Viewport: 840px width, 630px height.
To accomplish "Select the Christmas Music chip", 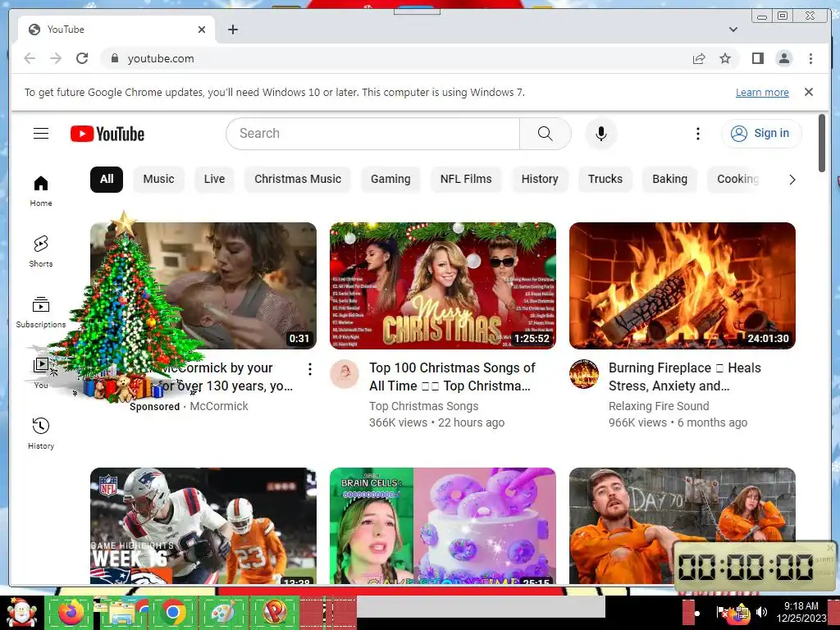I will coord(297,179).
